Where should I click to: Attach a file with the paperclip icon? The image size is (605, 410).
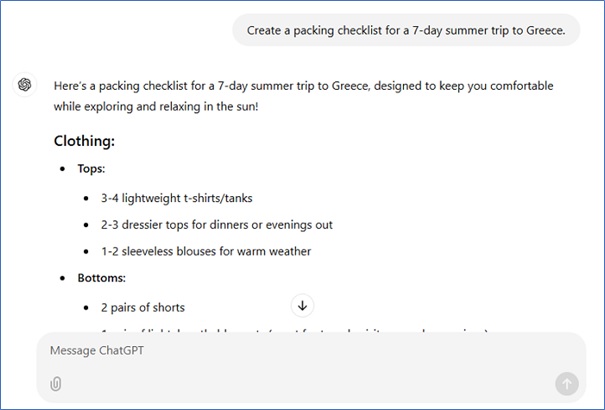point(56,383)
